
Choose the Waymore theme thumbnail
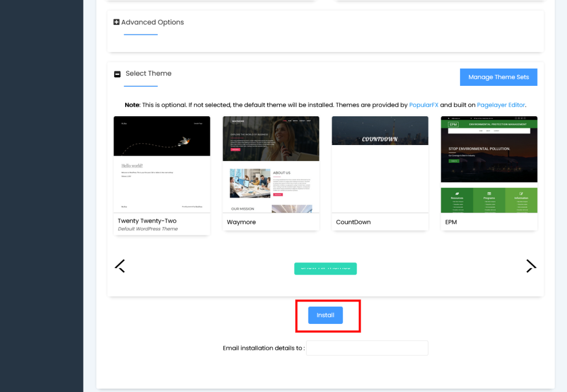(x=271, y=164)
